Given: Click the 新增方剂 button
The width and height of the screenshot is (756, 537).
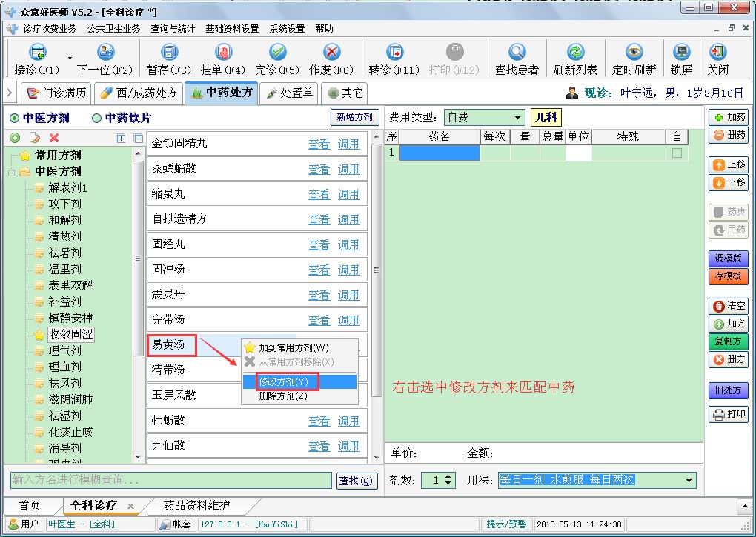Looking at the screenshot, I should click(x=354, y=117).
